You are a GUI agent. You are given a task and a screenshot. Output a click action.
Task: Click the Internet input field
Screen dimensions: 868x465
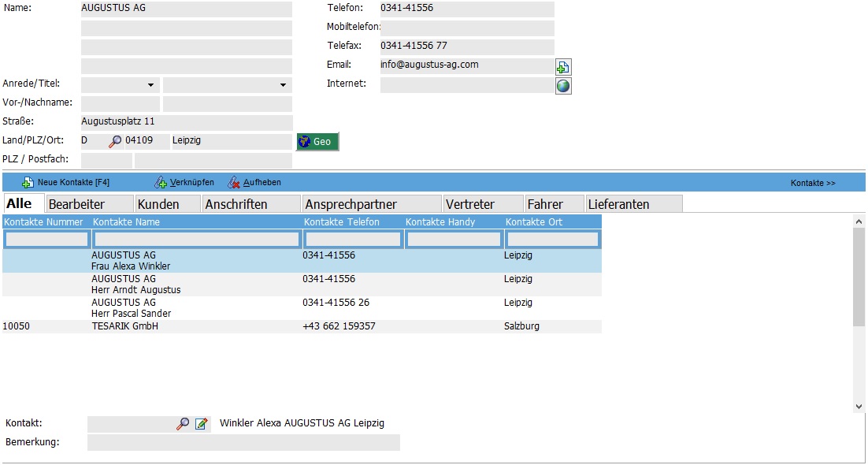[467, 85]
